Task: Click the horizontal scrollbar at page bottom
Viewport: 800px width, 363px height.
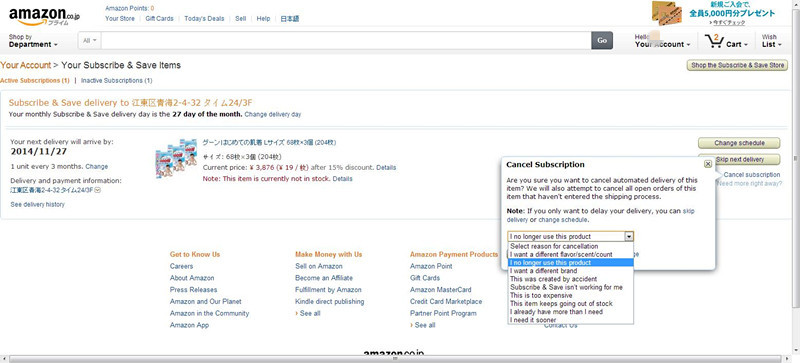Action: click(x=396, y=359)
